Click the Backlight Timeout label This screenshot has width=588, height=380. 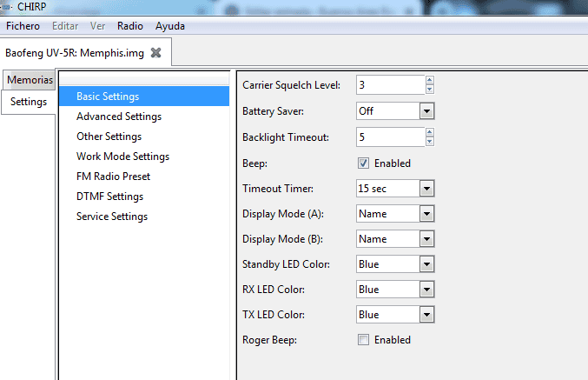286,137
